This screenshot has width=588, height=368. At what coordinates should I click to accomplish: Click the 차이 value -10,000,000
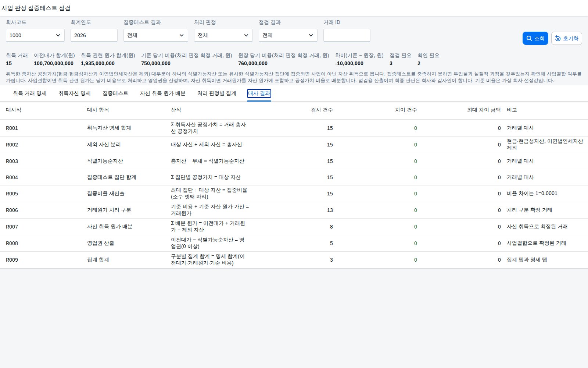(x=349, y=63)
